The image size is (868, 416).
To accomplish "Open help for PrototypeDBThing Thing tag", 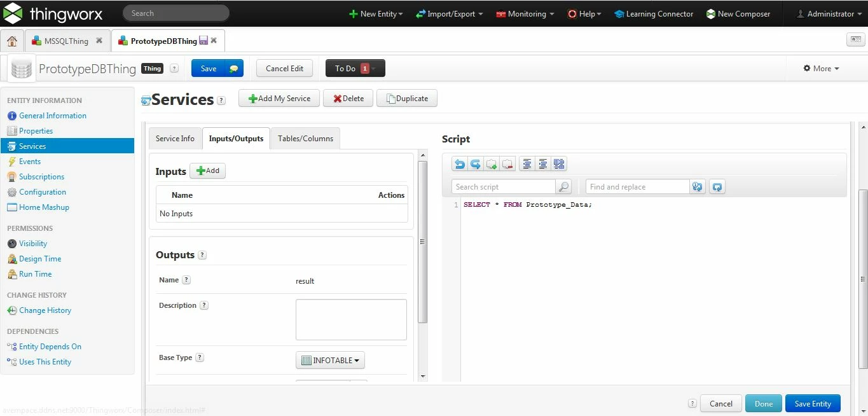I will tap(174, 69).
